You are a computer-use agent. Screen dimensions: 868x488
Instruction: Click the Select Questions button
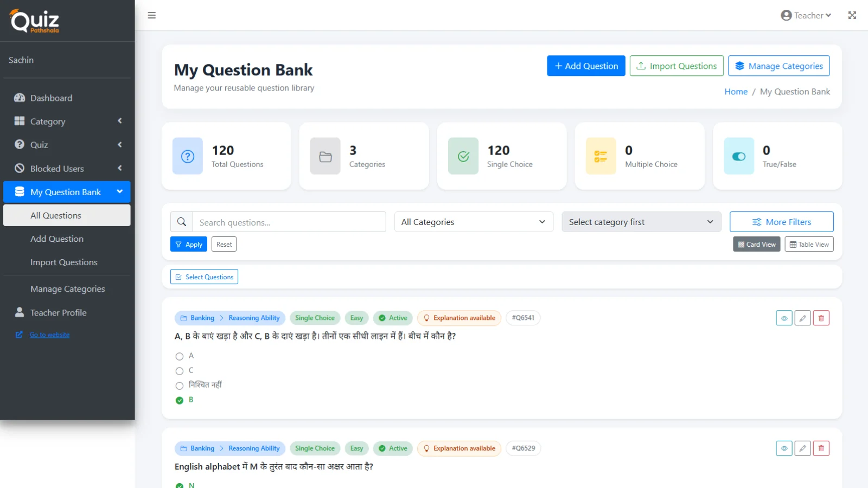(204, 277)
